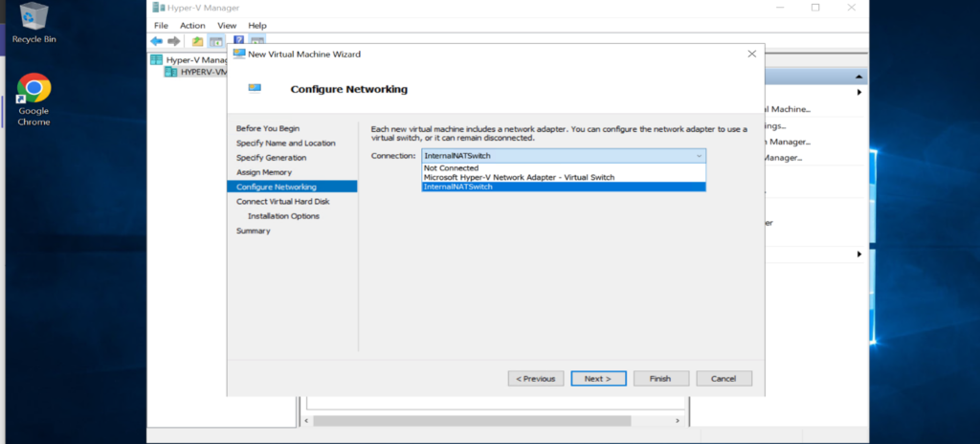Click the horizontal scrollbar left arrow
This screenshot has width=980, height=444.
[306, 421]
